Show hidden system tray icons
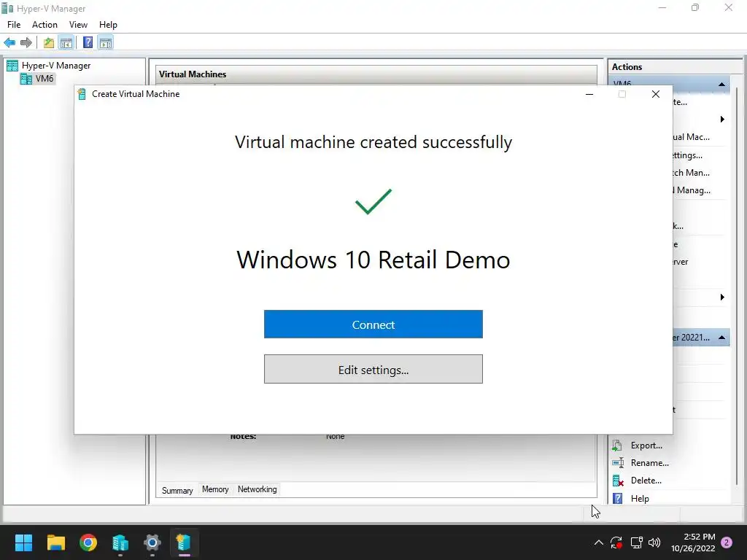Viewport: 747px width, 560px height. click(x=599, y=542)
